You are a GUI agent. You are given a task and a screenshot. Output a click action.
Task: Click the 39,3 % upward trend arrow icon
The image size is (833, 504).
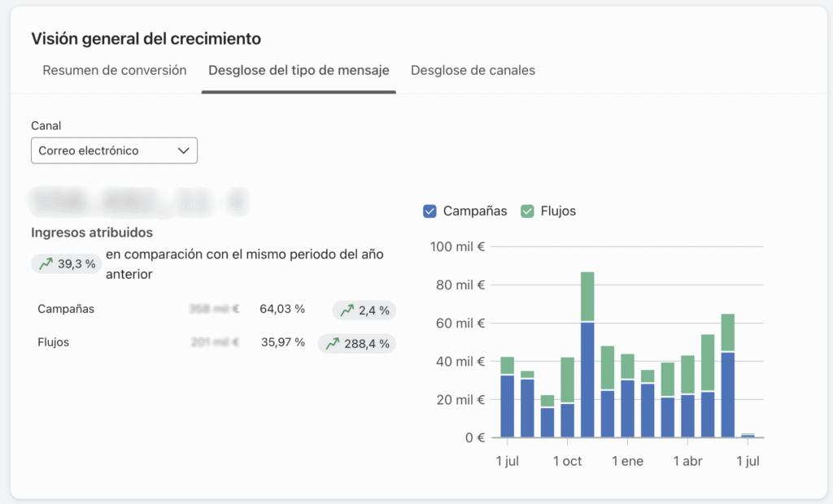coord(45,263)
